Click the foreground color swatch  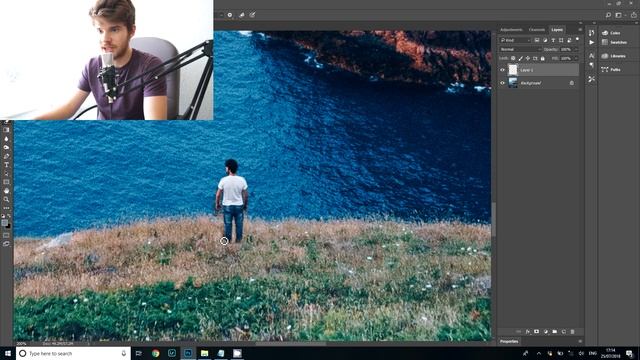4,222
